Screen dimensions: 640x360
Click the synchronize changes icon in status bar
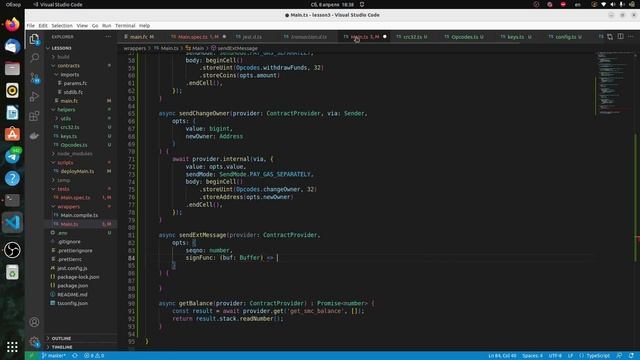[75, 356]
